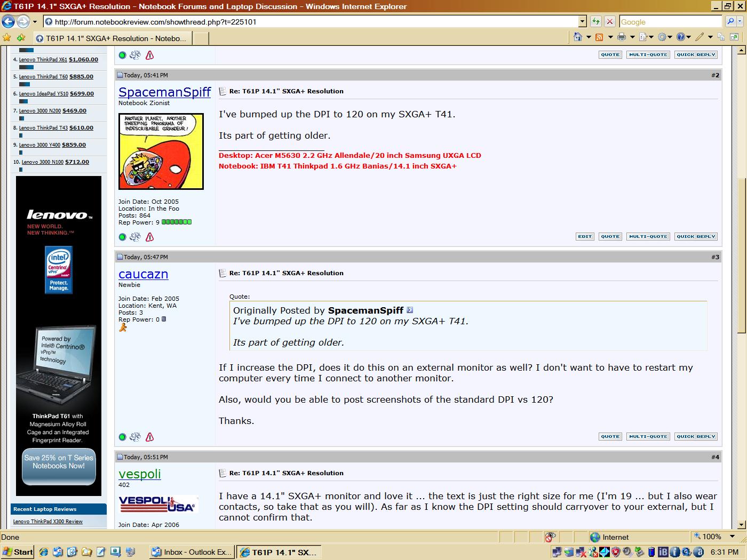The image size is (747, 560).
Task: Expand the Print dropdown arrow
Action: coord(632,37)
